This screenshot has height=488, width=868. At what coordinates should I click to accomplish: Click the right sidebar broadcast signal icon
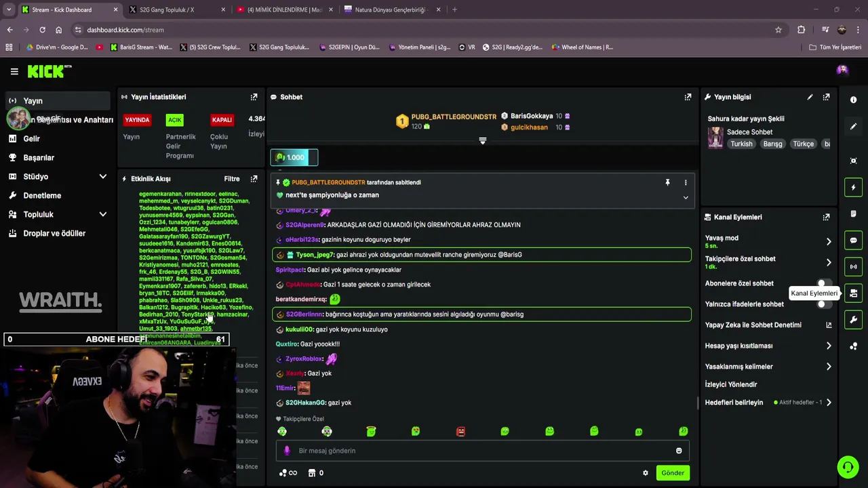pyautogui.click(x=854, y=266)
